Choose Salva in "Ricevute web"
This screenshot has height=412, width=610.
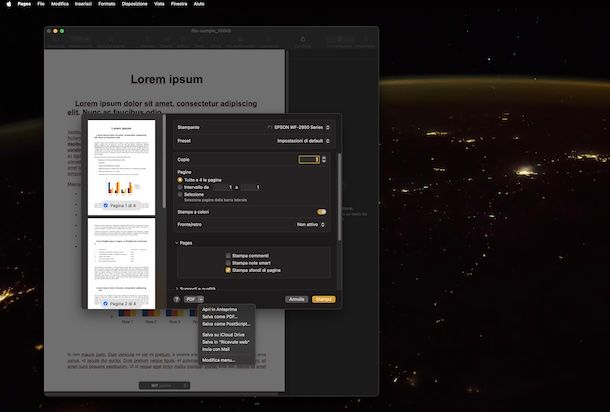pos(227,342)
